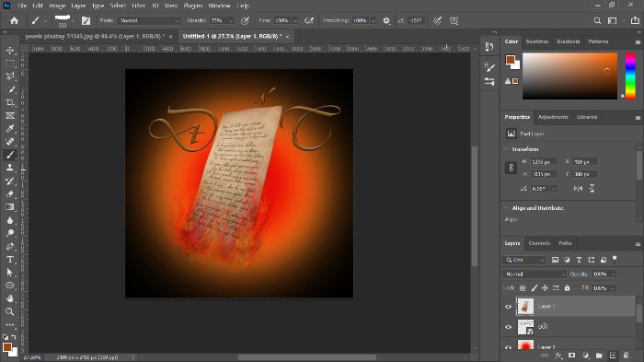644x362 pixels.
Task: Open the layer blend mode Normal dropdown
Action: coord(535,274)
